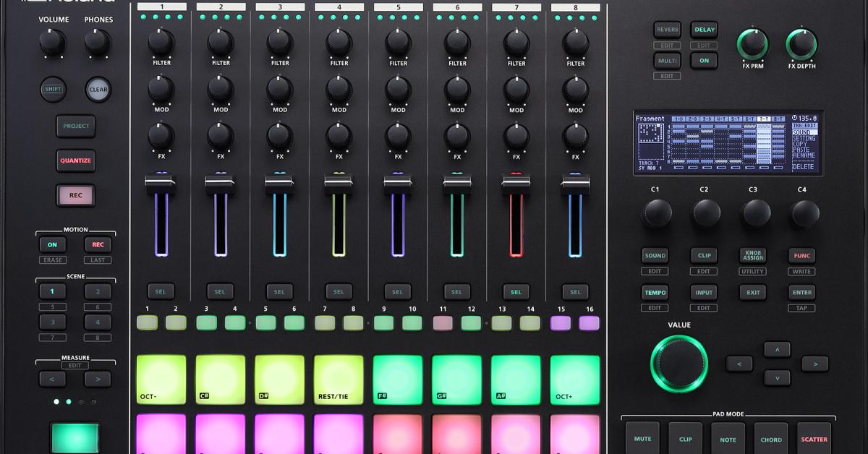Open KNOB ASSIGN settings

tap(752, 255)
